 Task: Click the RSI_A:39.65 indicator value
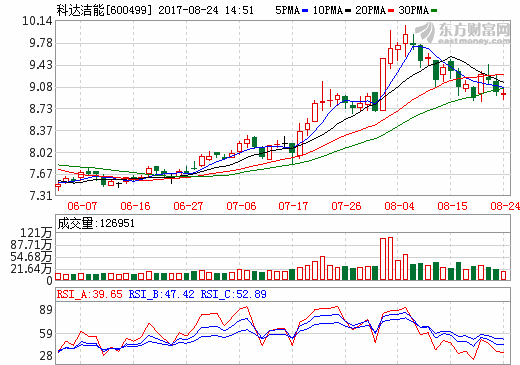tap(90, 294)
